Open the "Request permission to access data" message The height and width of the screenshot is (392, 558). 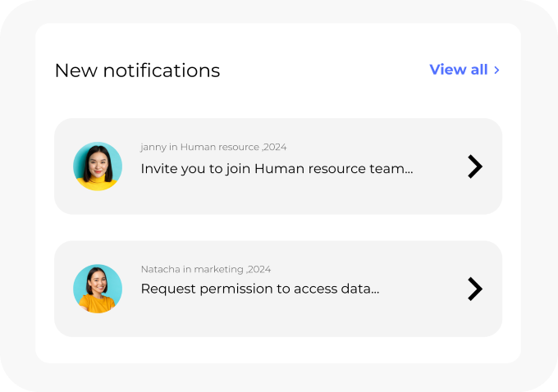pyautogui.click(x=259, y=289)
